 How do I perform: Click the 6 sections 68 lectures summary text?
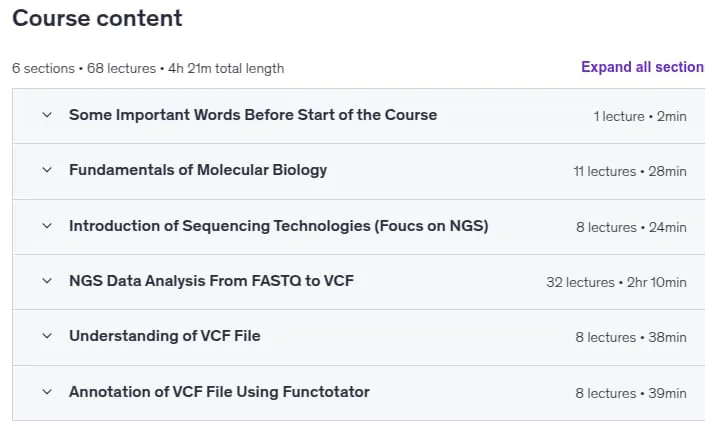[x=148, y=68]
